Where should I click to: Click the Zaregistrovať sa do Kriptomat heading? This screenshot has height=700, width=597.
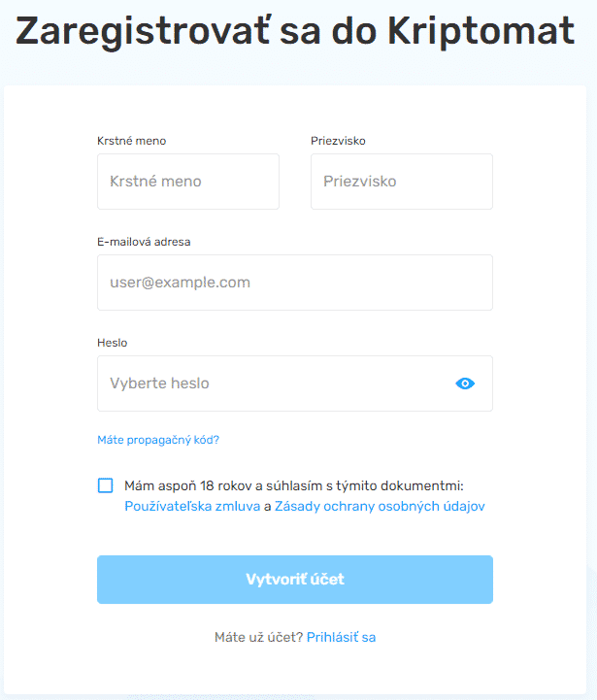click(x=295, y=32)
